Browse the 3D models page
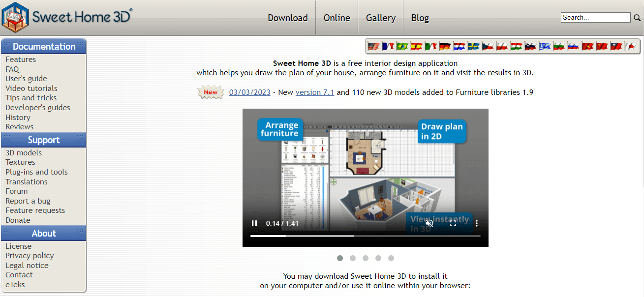The width and height of the screenshot is (644, 297). (24, 153)
